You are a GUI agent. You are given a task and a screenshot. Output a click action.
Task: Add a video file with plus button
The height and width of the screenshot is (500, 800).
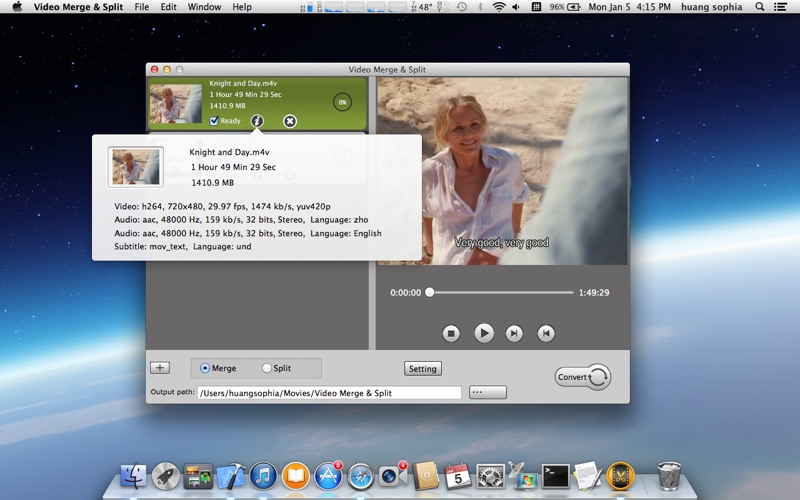pos(160,368)
